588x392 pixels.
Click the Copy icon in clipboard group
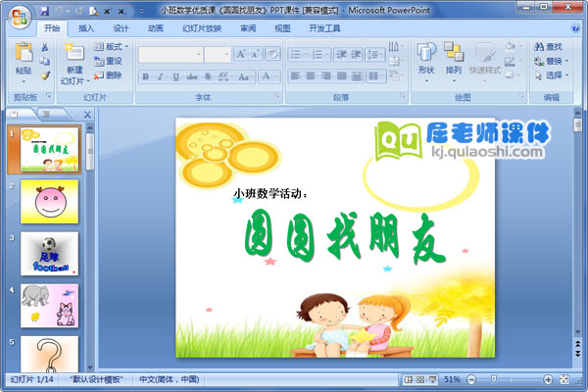[45, 61]
